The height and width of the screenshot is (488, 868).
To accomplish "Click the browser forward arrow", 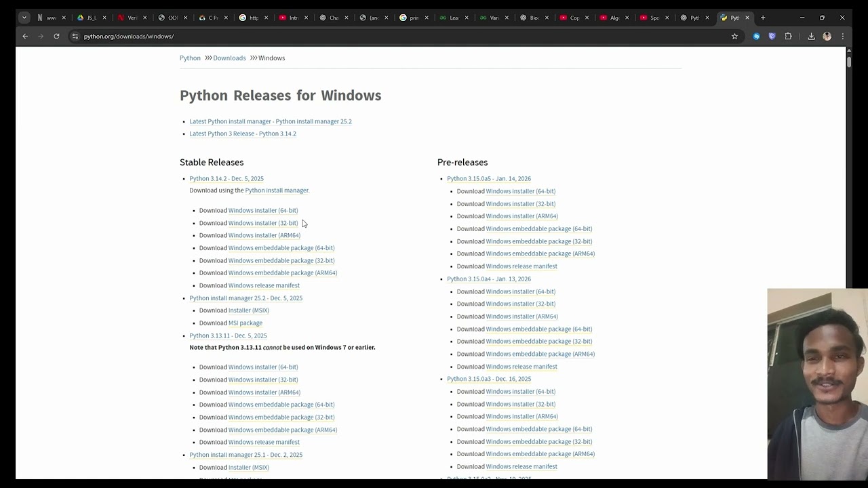I will 41,36.
